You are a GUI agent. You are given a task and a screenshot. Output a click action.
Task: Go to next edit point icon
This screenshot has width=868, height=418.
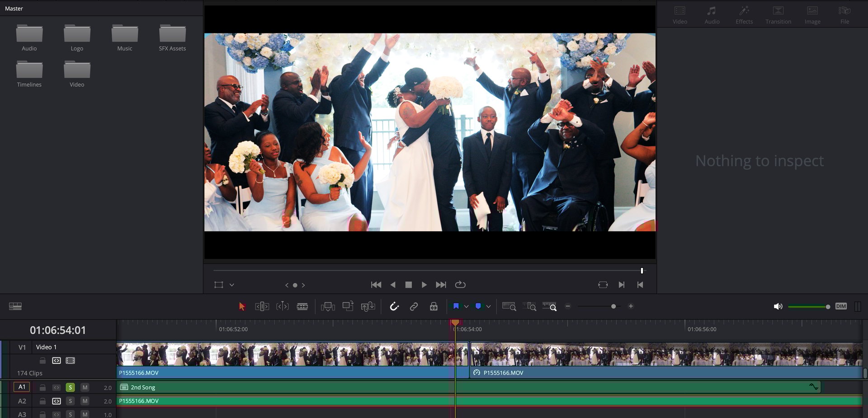point(622,285)
